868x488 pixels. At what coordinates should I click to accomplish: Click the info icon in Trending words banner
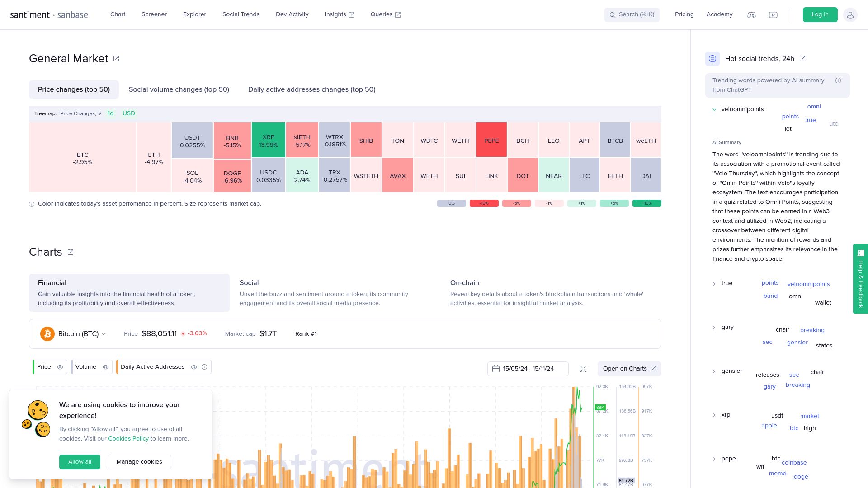pos(838,80)
